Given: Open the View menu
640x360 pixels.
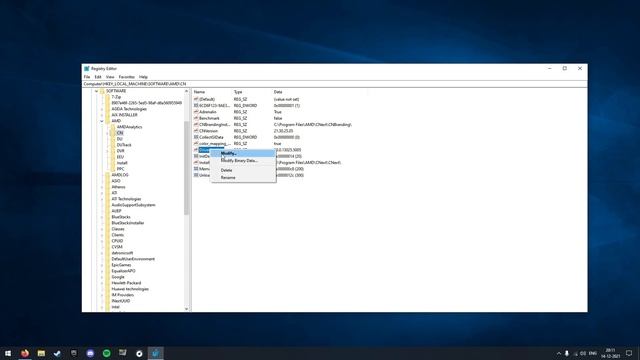Looking at the screenshot, I should [x=110, y=77].
